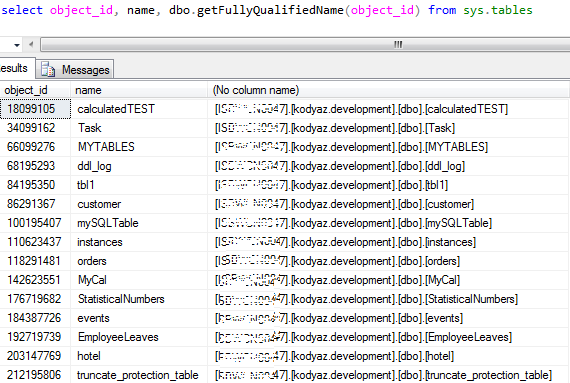
Task: Select name cell mySQLTable
Action: tap(139, 223)
